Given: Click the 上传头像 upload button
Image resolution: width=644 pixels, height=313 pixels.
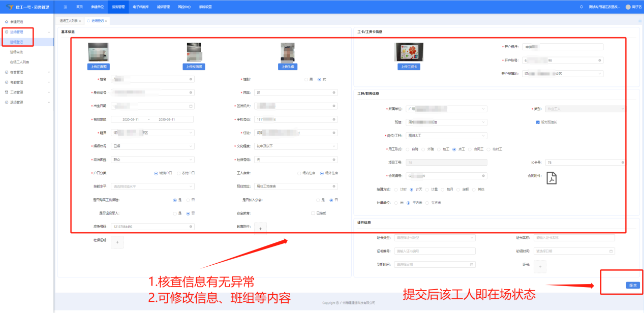Looking at the screenshot, I should point(288,67).
